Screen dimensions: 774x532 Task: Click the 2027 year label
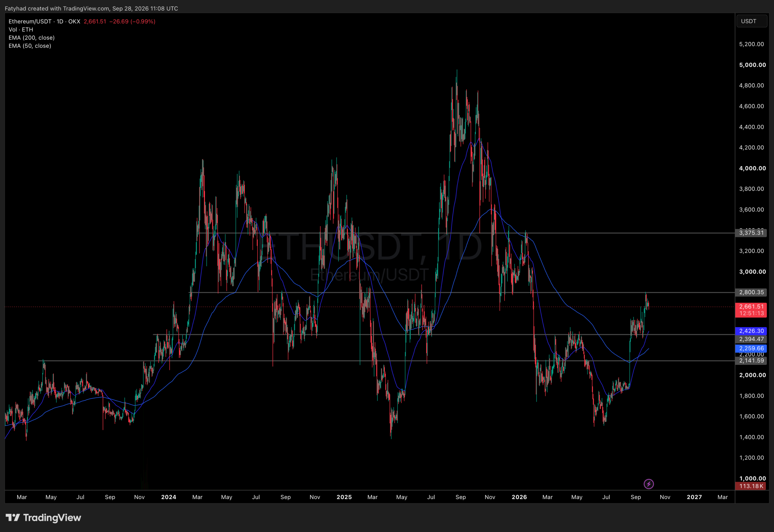pos(694,497)
